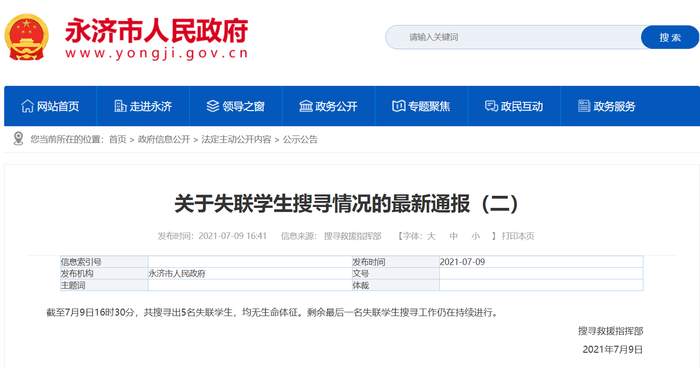Focus the keyword search input field
The image size is (700, 368).
(x=513, y=38)
